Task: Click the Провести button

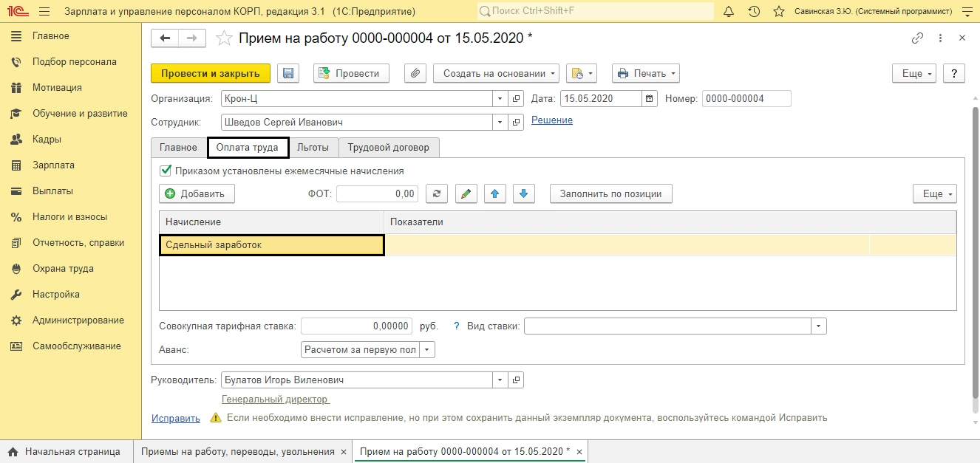Action: (352, 73)
